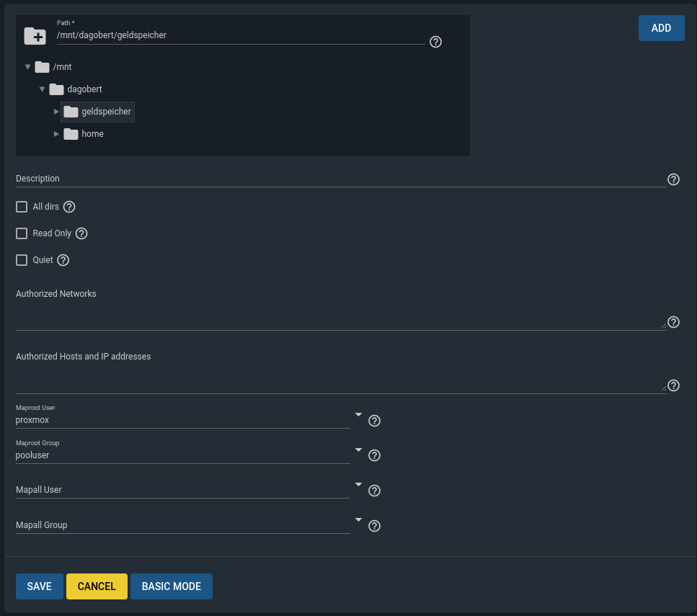This screenshot has width=697, height=616.
Task: Click the help icon beside Description
Action: click(x=673, y=179)
